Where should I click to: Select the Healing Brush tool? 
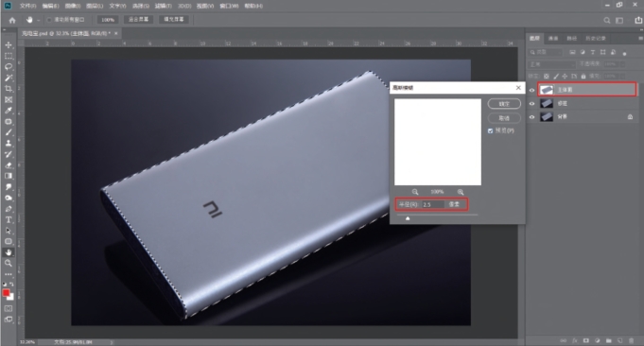(x=9, y=122)
